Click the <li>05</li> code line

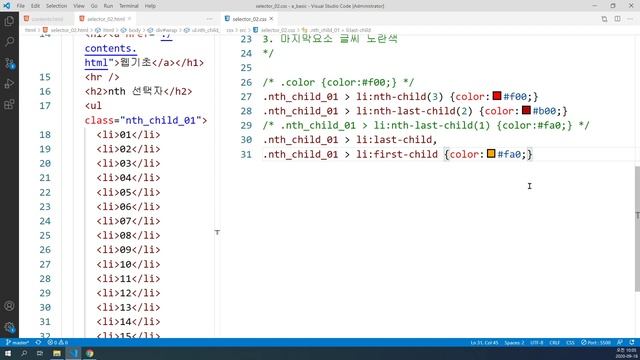coord(128,192)
